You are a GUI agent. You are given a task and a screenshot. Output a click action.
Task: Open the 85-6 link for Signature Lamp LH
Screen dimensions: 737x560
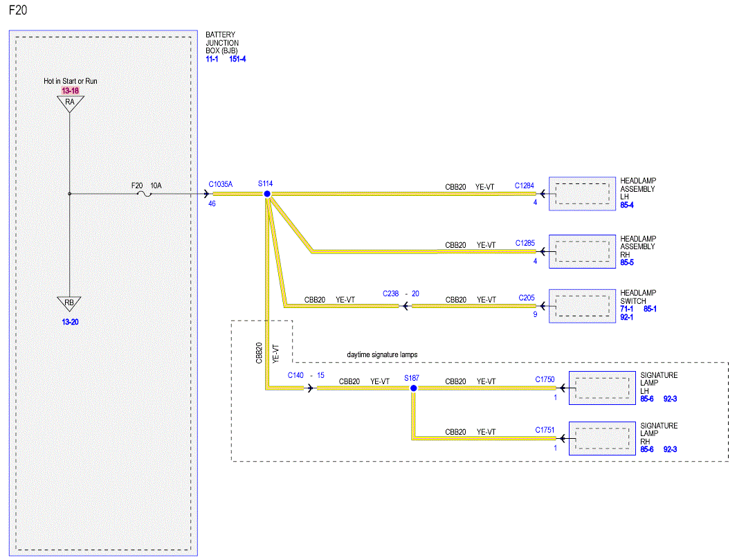coord(647,399)
